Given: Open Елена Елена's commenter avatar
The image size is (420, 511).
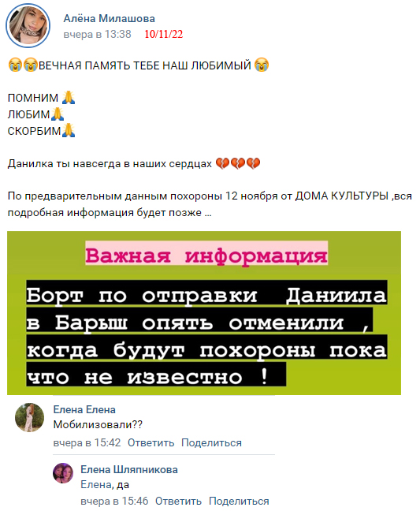Looking at the screenshot, I should point(29,417).
